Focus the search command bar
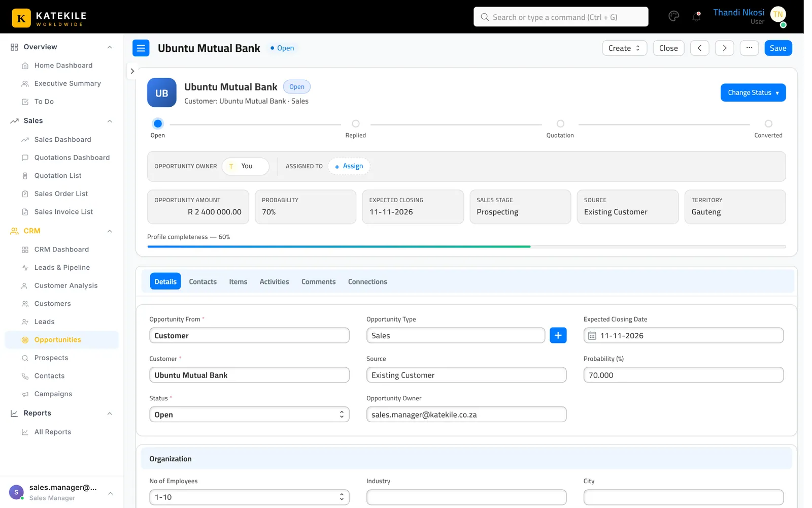The image size is (812, 508). click(x=561, y=17)
